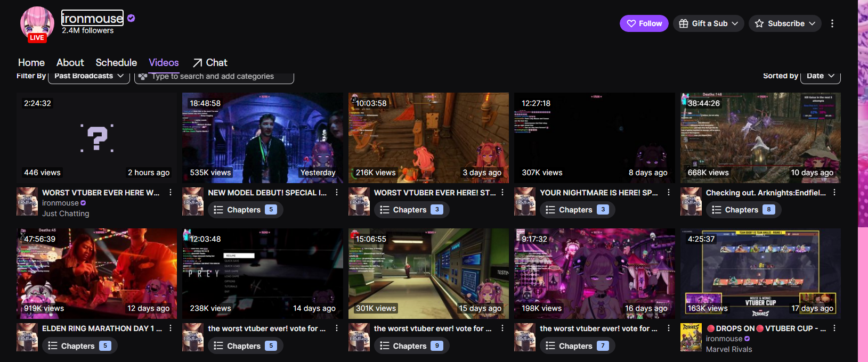Expand Chapters 8 for Checking out Arknights
Viewport: 868px width, 362px height.
click(743, 210)
